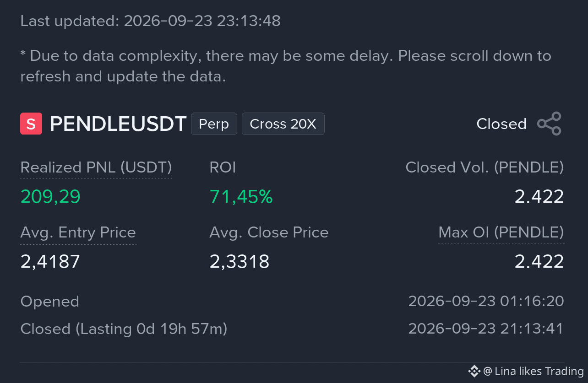Click the Realized PNL (USDT) label
The height and width of the screenshot is (383, 588).
[96, 167]
